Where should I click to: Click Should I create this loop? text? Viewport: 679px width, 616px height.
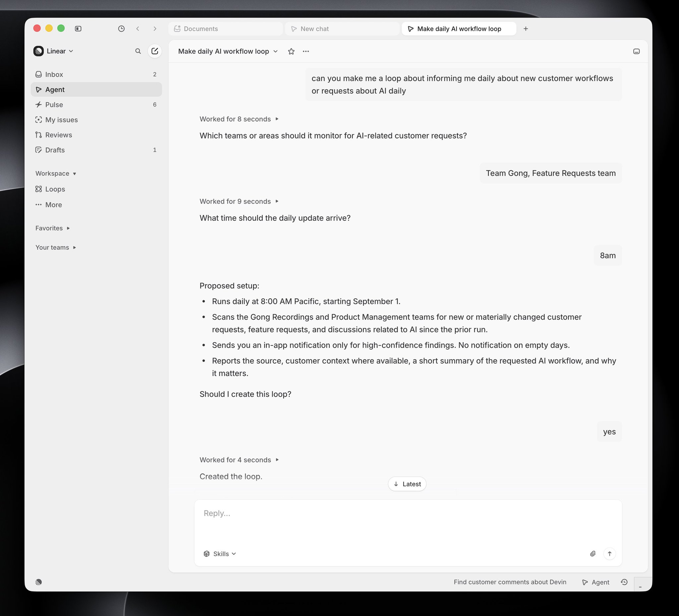click(246, 394)
